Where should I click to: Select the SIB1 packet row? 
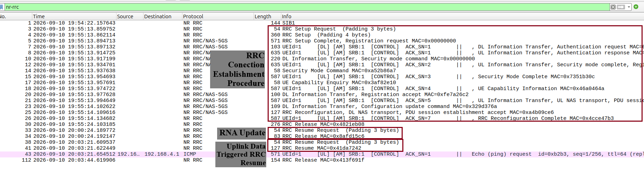tap(322, 23)
